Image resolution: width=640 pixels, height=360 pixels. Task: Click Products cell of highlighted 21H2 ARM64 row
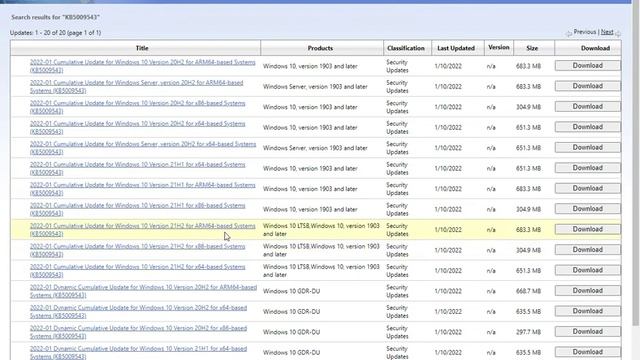[x=321, y=229]
